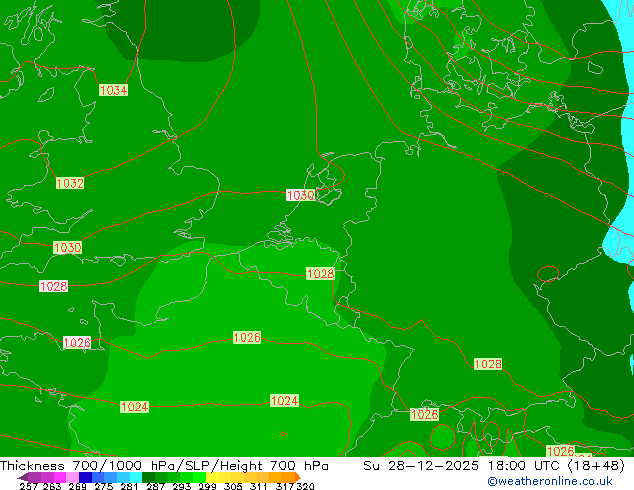Click the 1028 label west of Brittany
634x490 pixels.
point(53,286)
